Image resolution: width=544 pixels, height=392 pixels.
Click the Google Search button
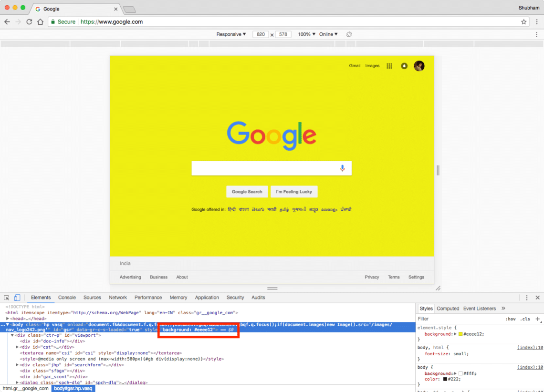(x=247, y=192)
